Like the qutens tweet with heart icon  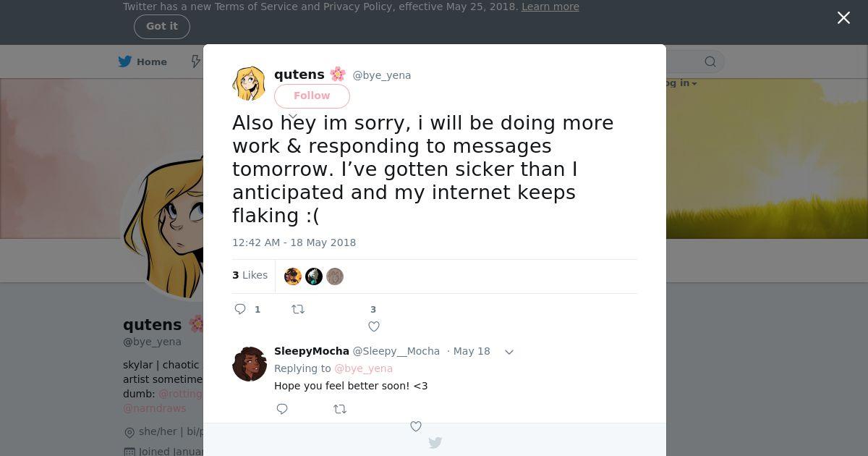click(x=374, y=326)
